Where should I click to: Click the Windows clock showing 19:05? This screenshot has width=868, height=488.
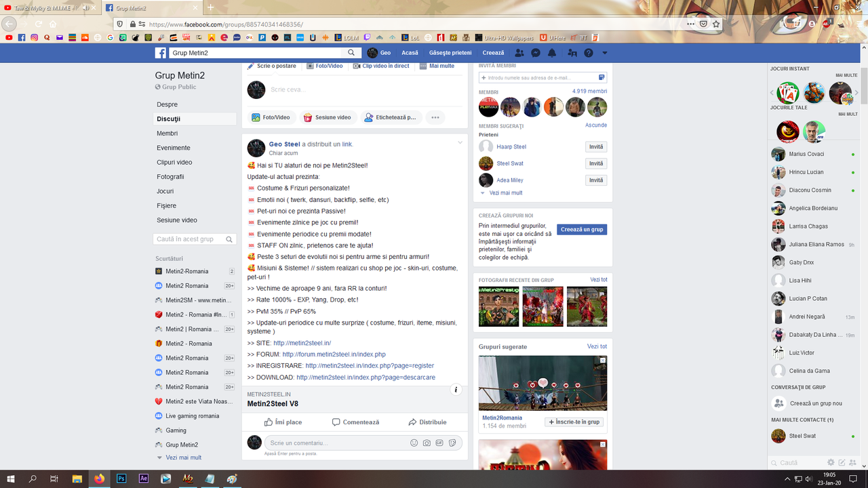tap(829, 479)
